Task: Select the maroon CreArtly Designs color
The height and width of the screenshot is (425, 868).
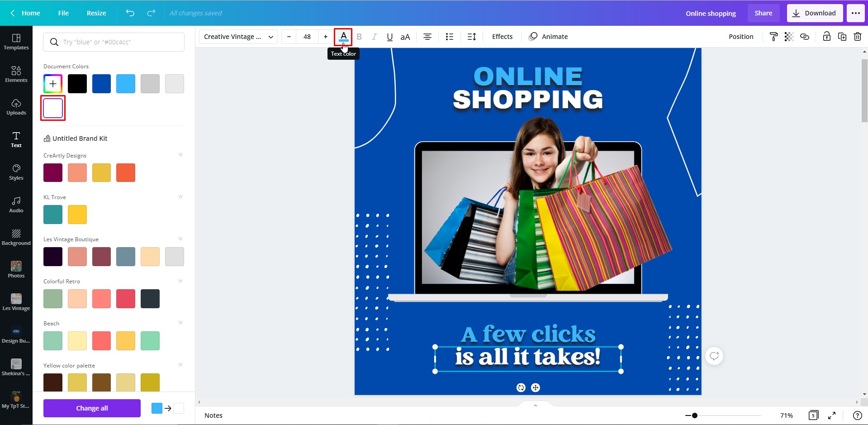Action: [53, 172]
